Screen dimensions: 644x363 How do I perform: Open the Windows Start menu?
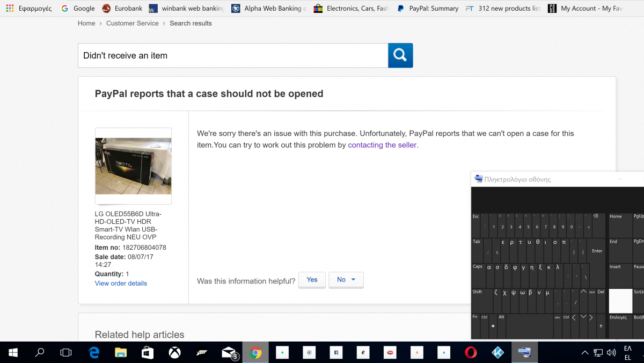13,352
